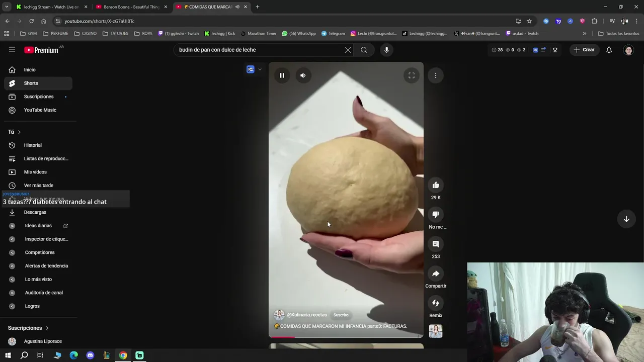Image resolution: width=644 pixels, height=362 pixels.
Task: Click the Crear button
Action: click(584, 50)
